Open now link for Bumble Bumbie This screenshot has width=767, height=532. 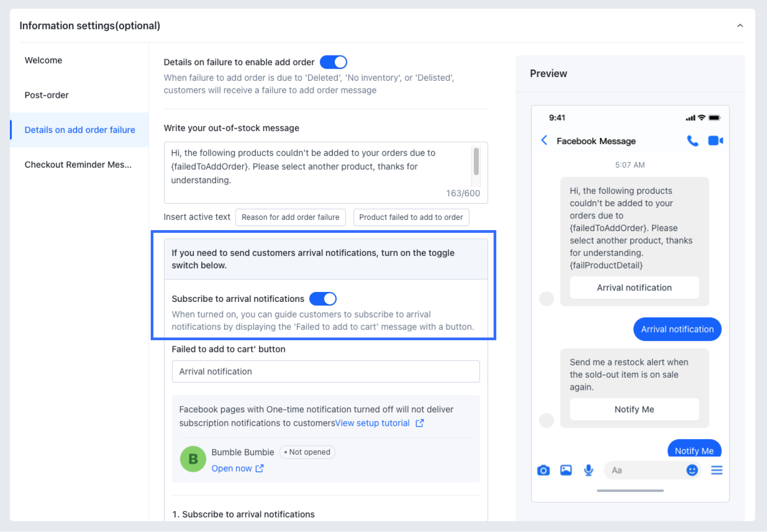[x=231, y=469]
